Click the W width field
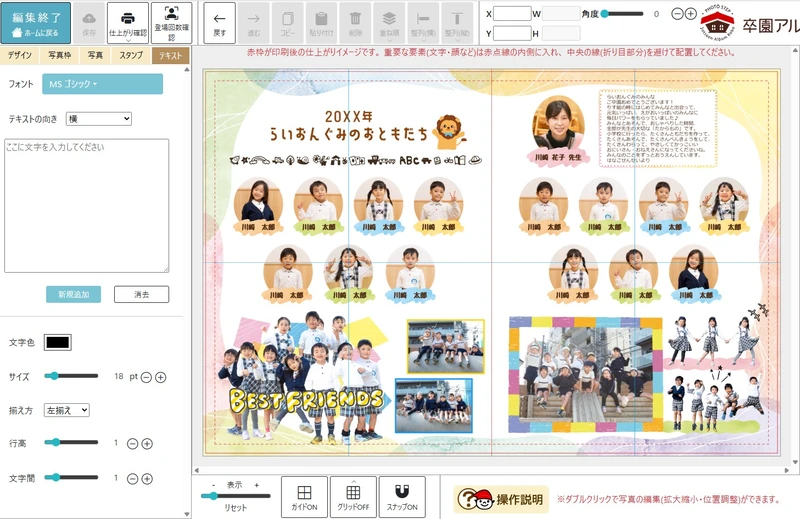 pyautogui.click(x=561, y=14)
